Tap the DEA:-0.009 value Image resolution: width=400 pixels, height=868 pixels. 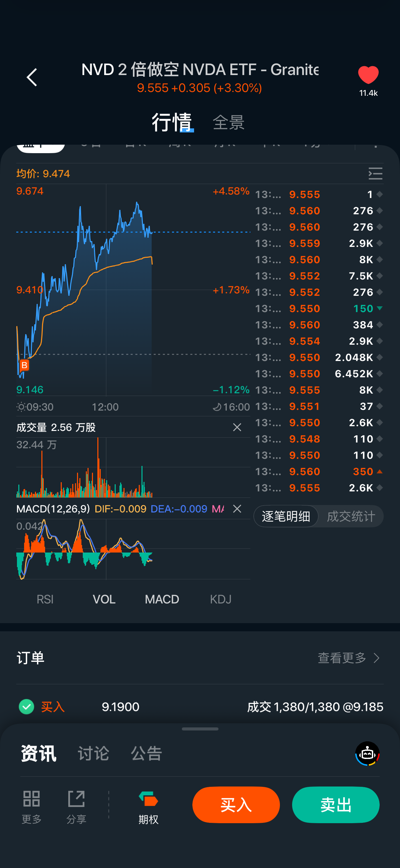179,509
